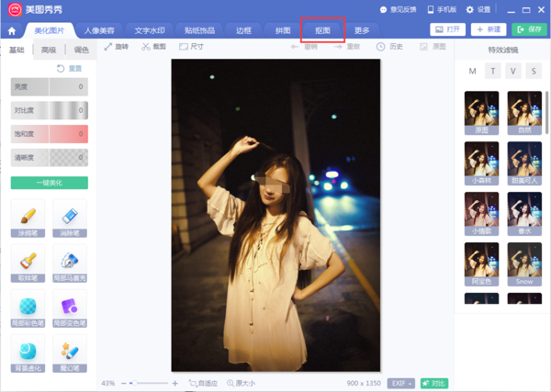Open 意见反馈 feedback

click(399, 10)
